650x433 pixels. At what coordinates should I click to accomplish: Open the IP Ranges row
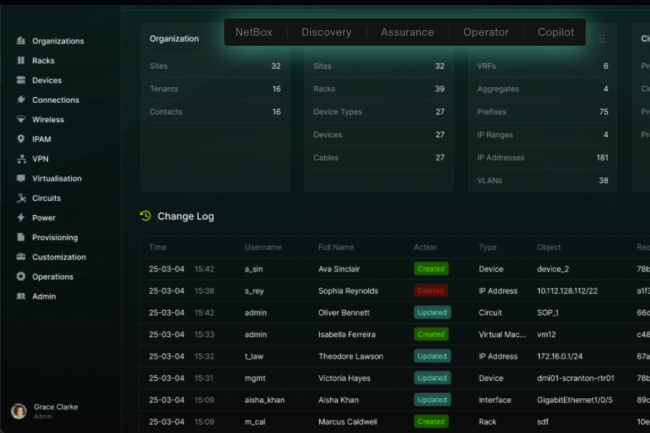coord(543,135)
